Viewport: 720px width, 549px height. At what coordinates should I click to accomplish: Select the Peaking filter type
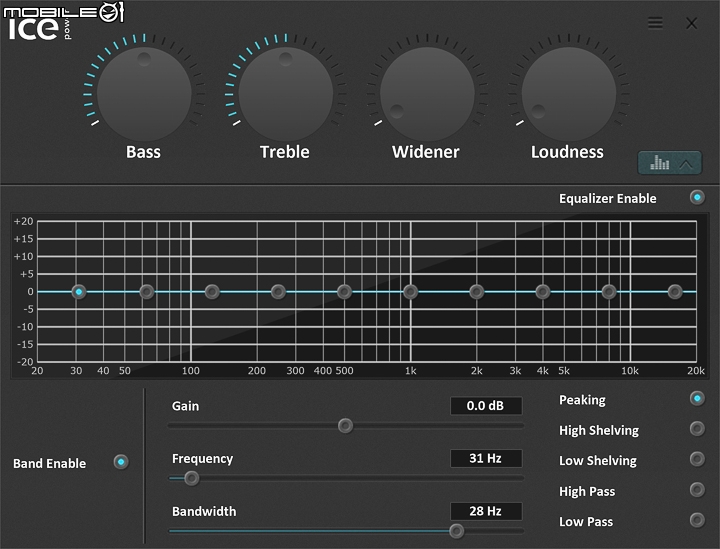[x=697, y=398]
